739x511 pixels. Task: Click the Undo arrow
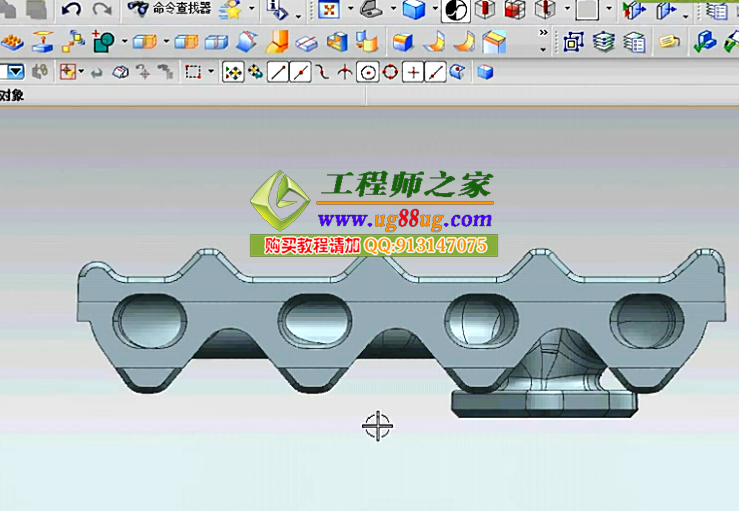click(x=71, y=8)
